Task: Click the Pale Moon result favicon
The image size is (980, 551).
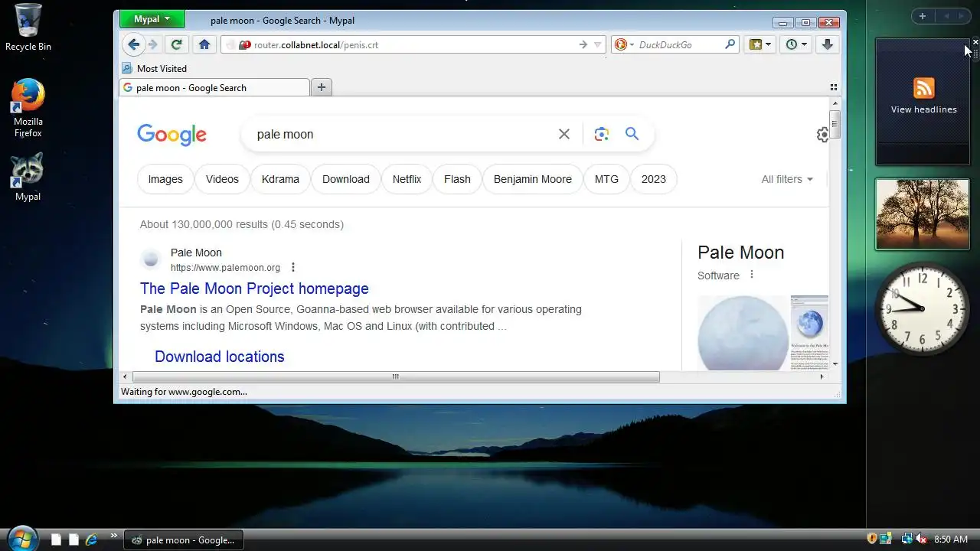Action: [151, 259]
